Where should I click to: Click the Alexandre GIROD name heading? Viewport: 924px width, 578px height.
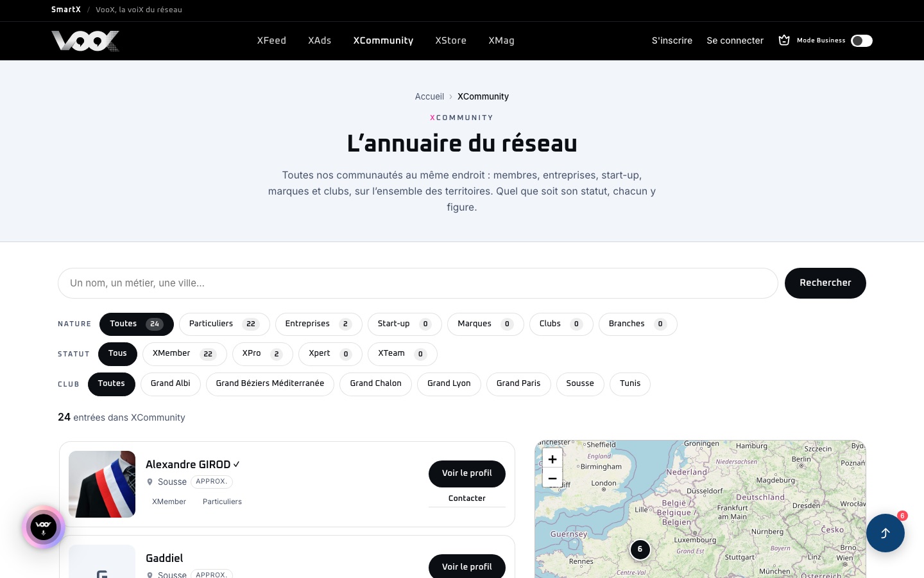(x=188, y=464)
